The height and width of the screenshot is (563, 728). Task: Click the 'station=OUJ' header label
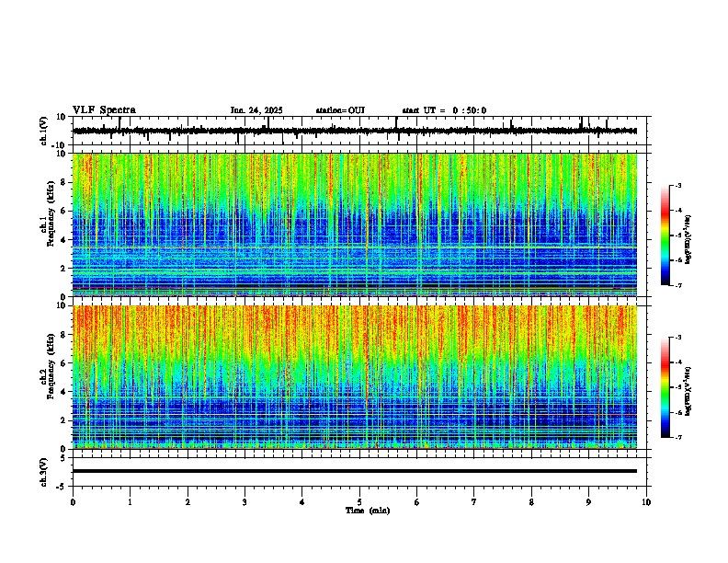340,110
